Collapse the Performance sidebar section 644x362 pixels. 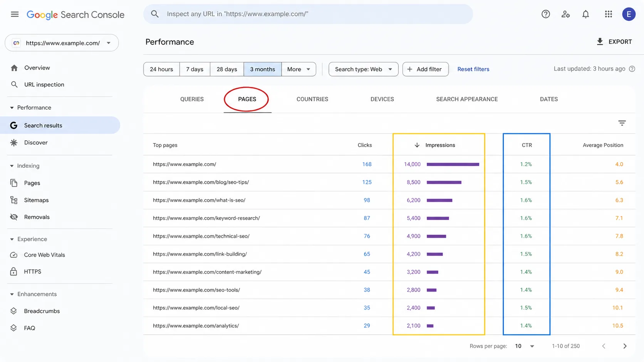pos(31,108)
